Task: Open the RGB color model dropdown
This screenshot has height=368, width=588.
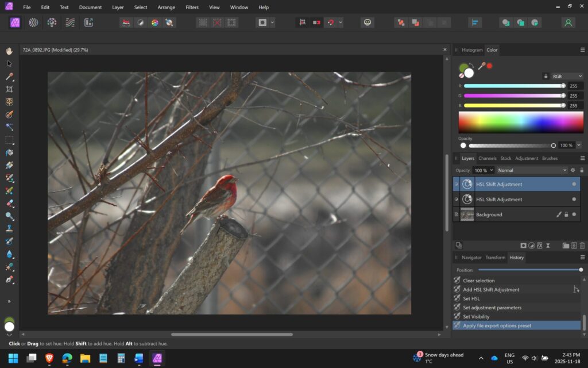Action: pyautogui.click(x=566, y=76)
